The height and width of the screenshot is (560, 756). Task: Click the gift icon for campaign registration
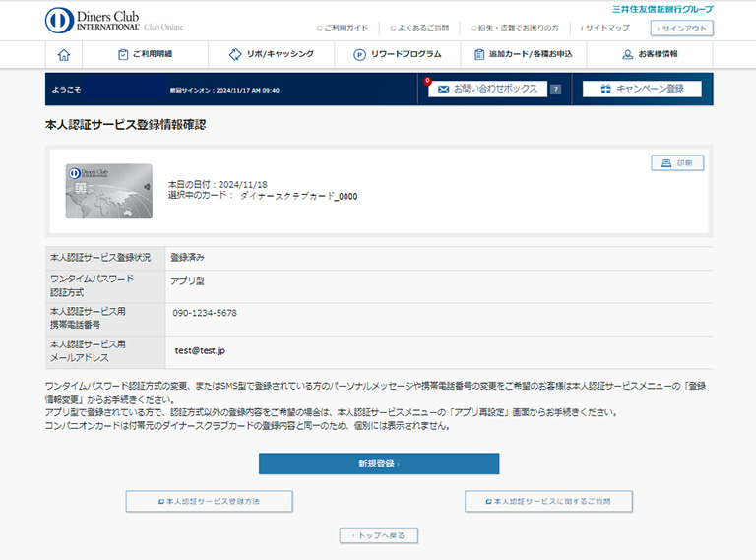tap(600, 89)
